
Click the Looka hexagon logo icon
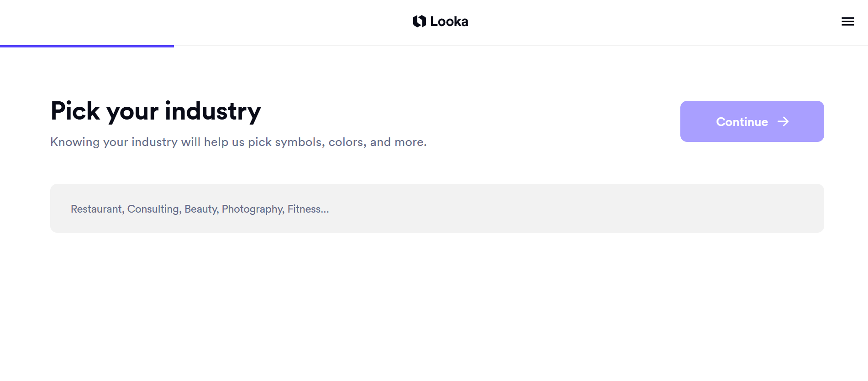click(x=419, y=21)
